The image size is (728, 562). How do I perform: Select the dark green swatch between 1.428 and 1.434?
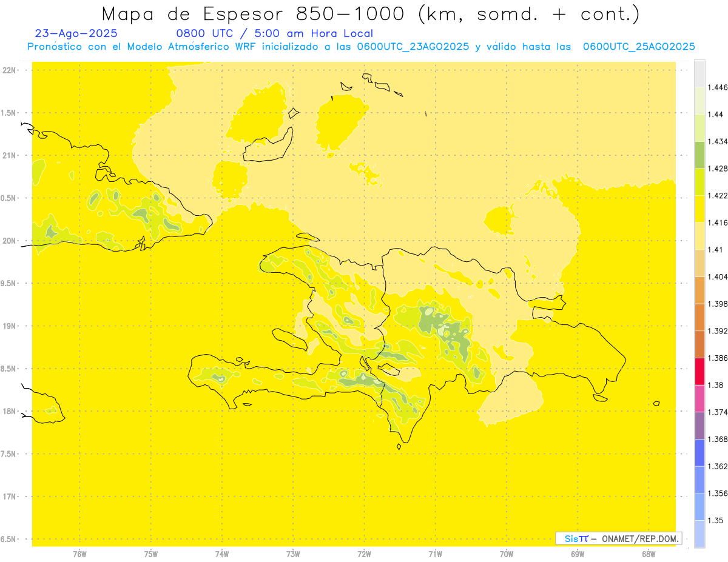699,155
